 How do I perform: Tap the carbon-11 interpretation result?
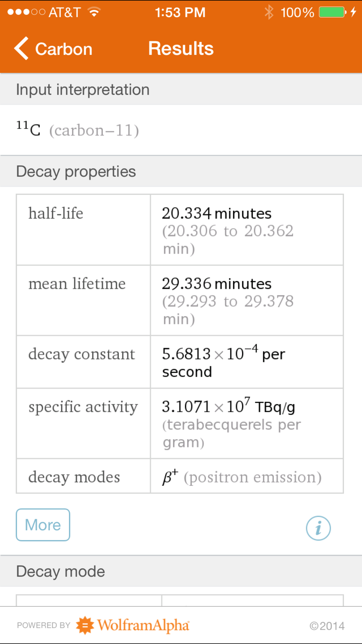tap(78, 130)
